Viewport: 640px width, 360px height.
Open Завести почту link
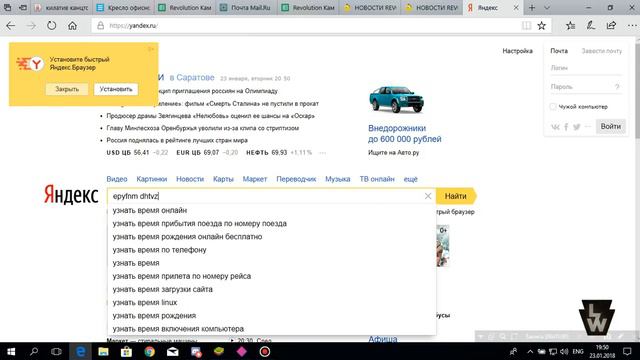(x=602, y=51)
